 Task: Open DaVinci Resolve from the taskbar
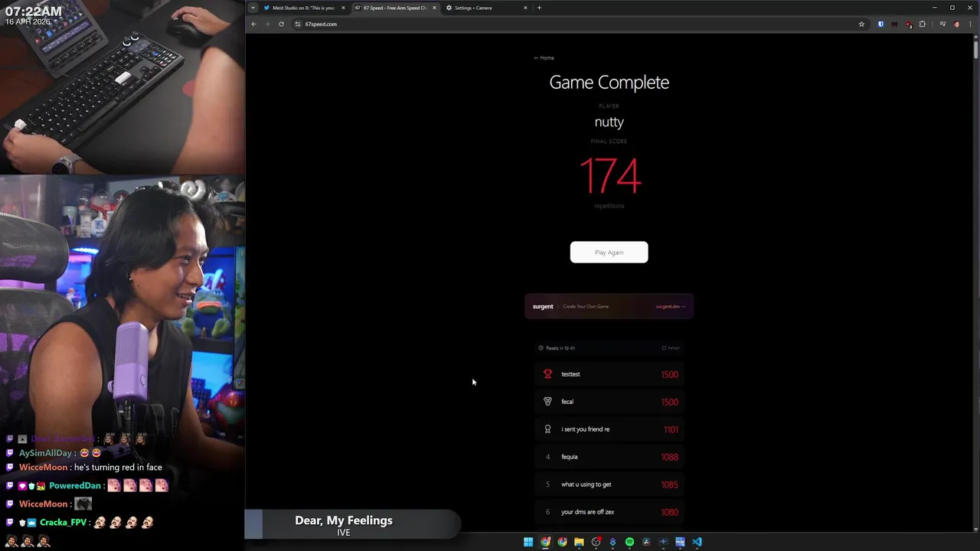click(646, 542)
